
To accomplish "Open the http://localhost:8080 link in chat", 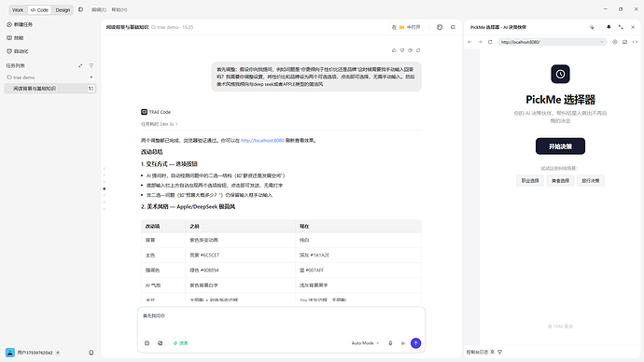I will click(262, 140).
